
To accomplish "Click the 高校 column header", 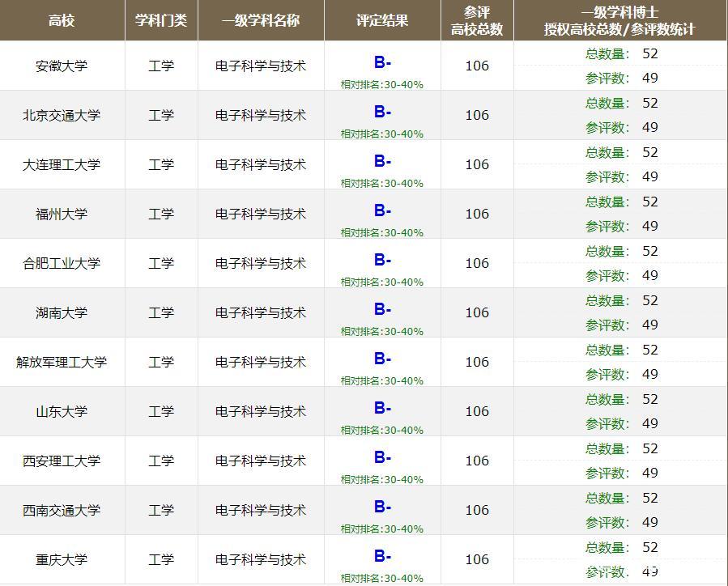I will tap(62, 20).
